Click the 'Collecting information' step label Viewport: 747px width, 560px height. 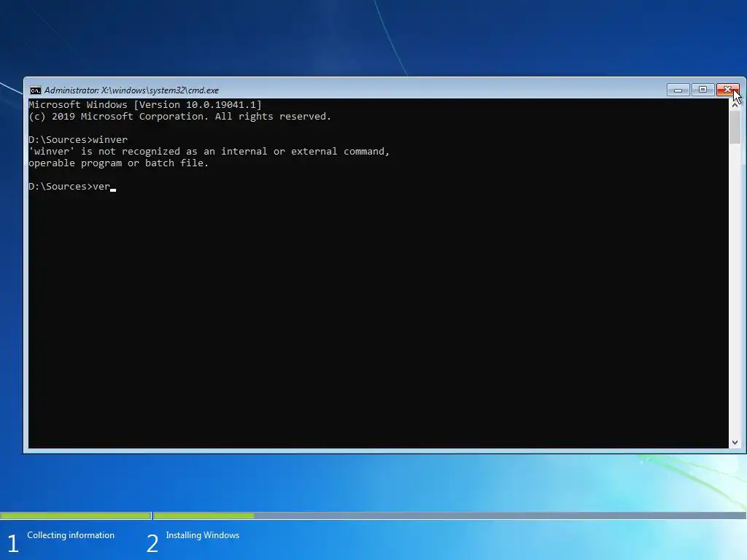71,535
